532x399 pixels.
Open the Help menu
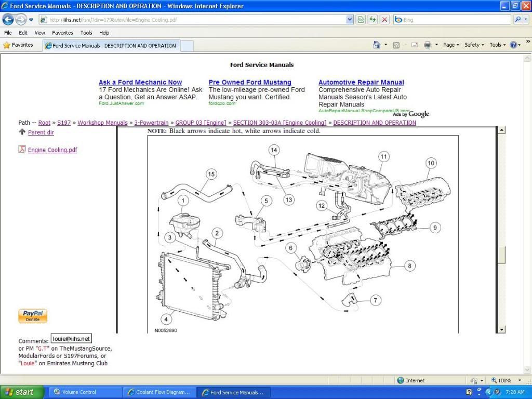point(104,33)
